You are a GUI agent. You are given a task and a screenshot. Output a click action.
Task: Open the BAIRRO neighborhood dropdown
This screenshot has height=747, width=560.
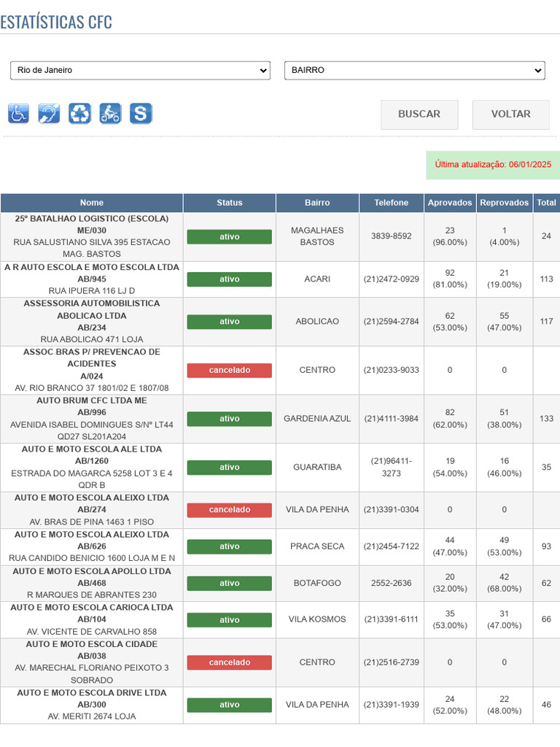[x=414, y=71]
